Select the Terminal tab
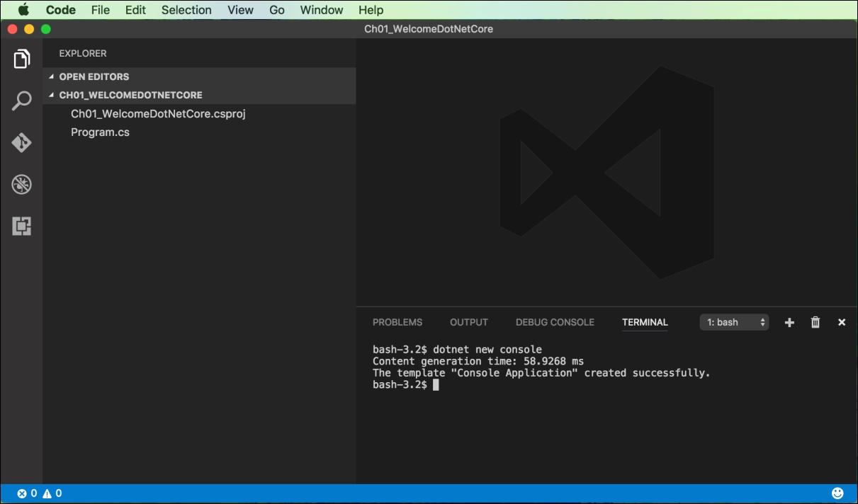 coord(645,322)
